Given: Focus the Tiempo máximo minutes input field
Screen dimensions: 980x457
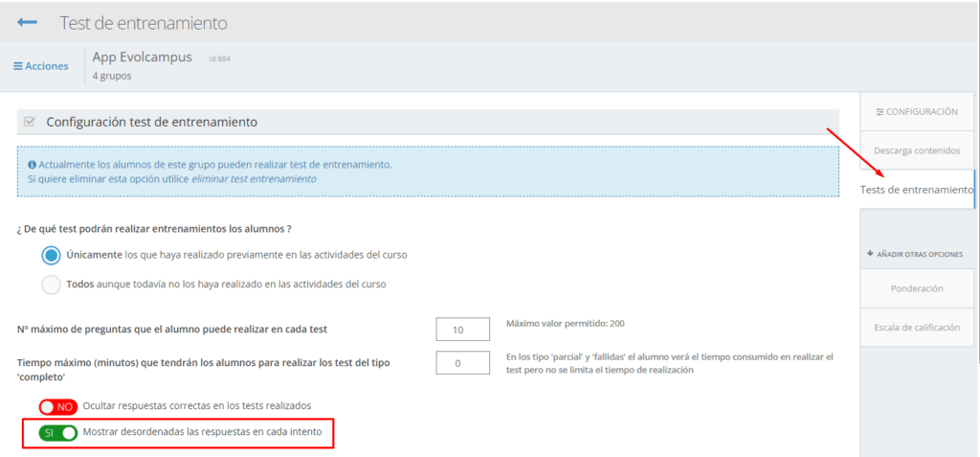Looking at the screenshot, I should pos(462,363).
